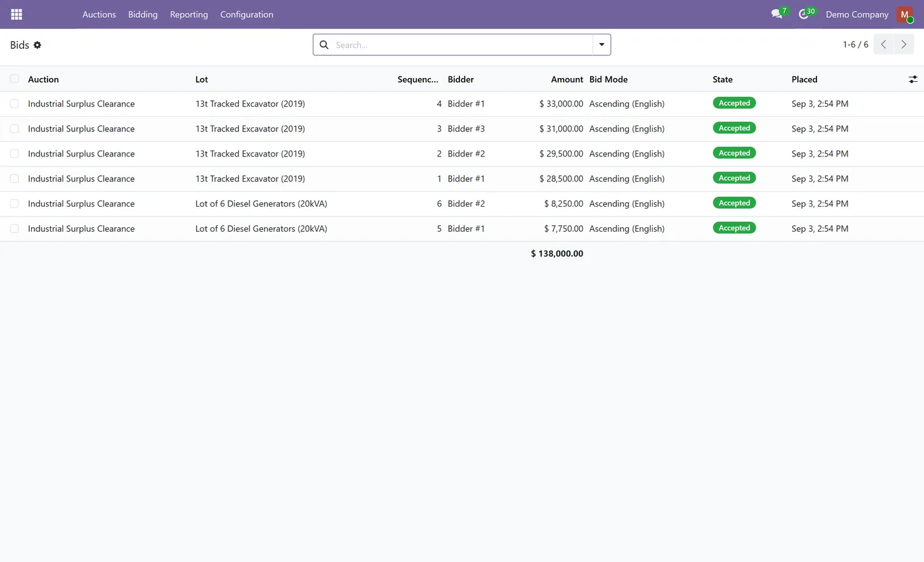
Task: Open the Configuration menu
Action: (247, 14)
